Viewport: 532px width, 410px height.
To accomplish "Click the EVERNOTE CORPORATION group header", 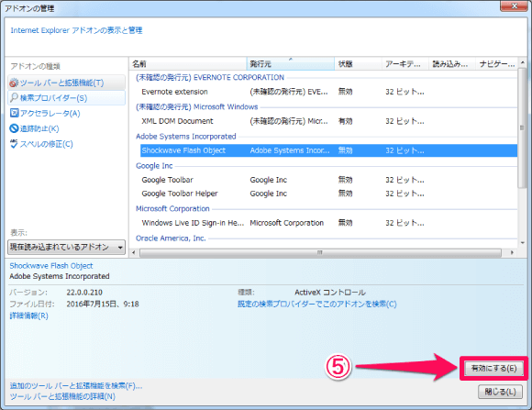I will 210,77.
